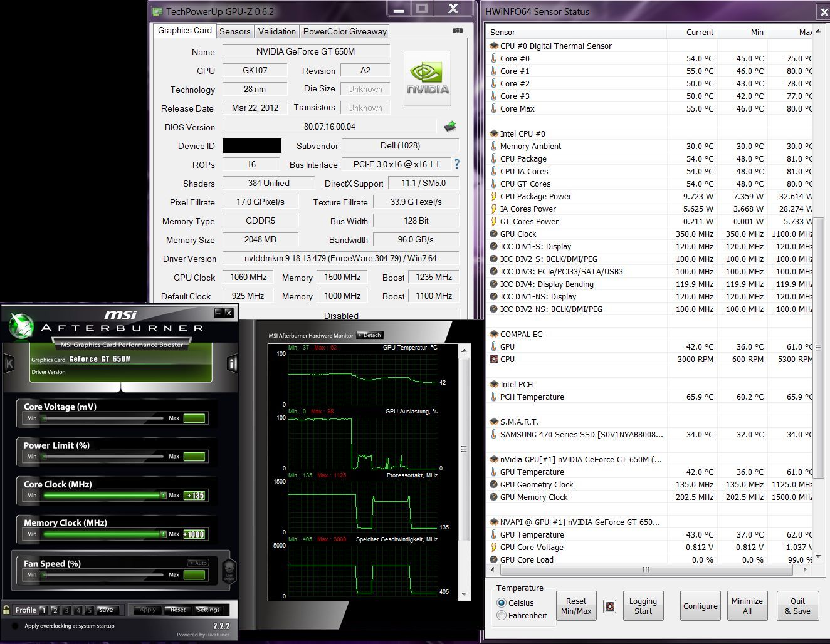The image size is (830, 644).
Task: Click the GPU Core Voltage lightning icon
Action: pos(494,547)
